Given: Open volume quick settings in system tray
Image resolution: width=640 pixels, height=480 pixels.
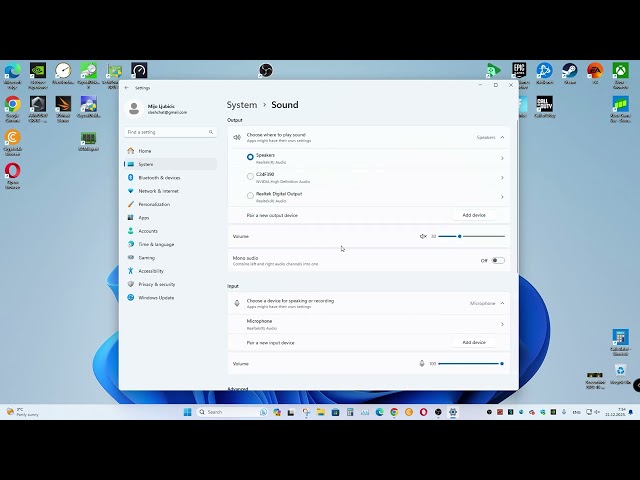Looking at the screenshot, I should click(597, 412).
